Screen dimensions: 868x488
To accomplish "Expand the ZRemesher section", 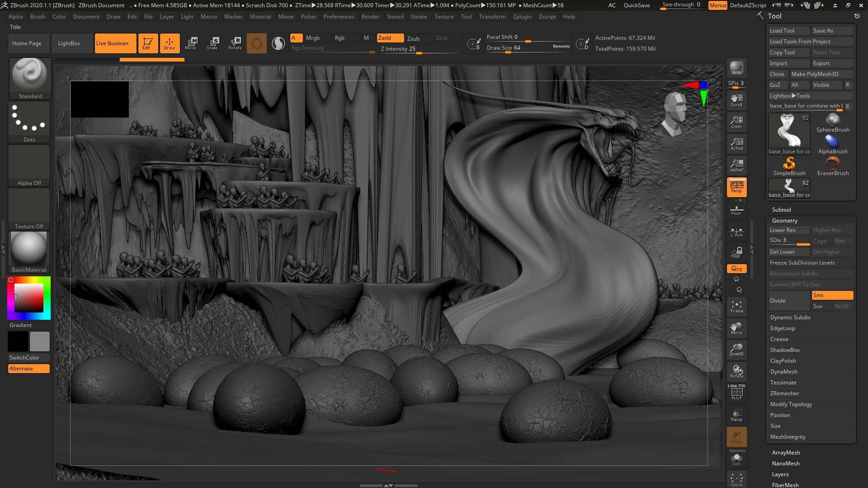I will pos(784,393).
